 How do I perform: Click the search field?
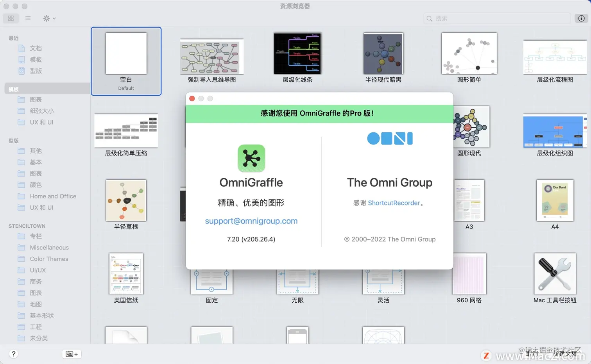click(x=497, y=18)
